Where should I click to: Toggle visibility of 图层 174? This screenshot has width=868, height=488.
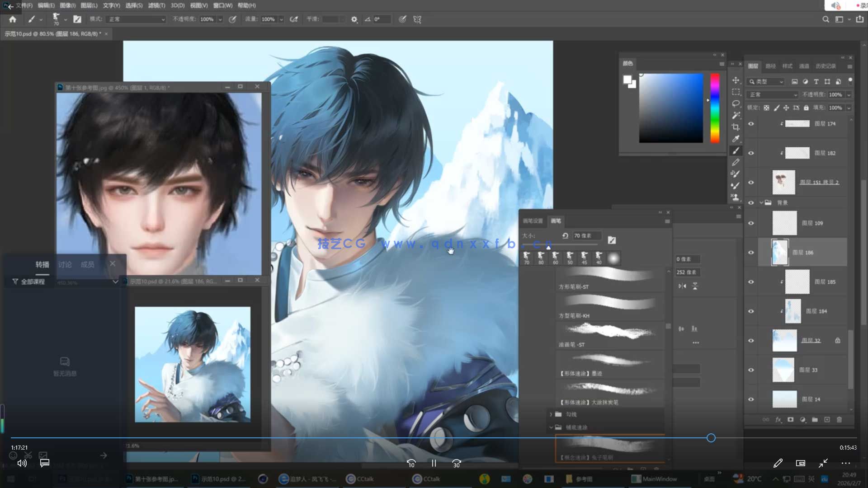(x=751, y=124)
